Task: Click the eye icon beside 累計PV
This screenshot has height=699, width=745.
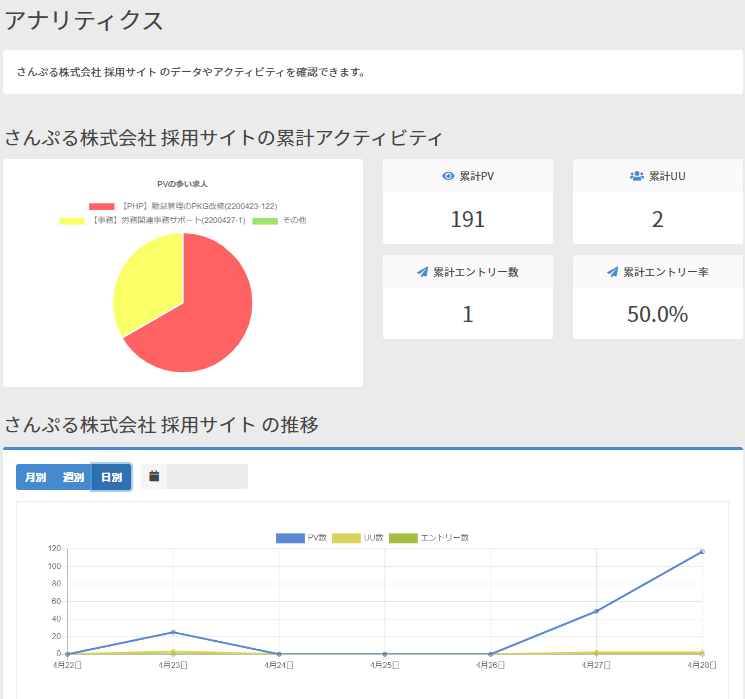Action: click(x=448, y=176)
